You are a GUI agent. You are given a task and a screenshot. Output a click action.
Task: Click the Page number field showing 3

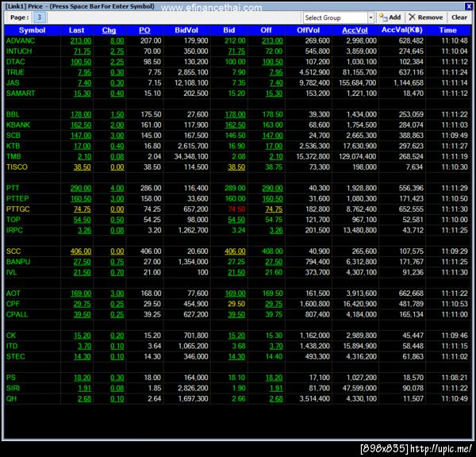click(39, 17)
